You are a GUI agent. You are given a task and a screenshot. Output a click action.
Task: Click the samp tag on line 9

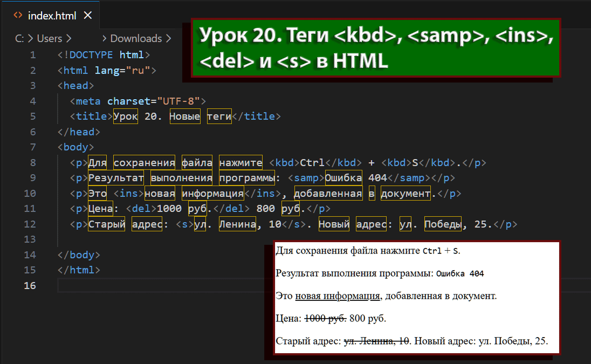(306, 178)
